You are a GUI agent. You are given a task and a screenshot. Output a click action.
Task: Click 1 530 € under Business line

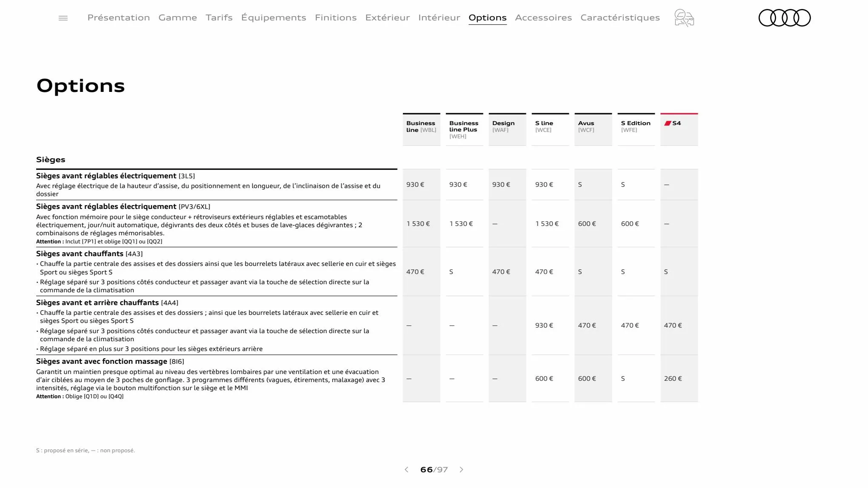(418, 224)
